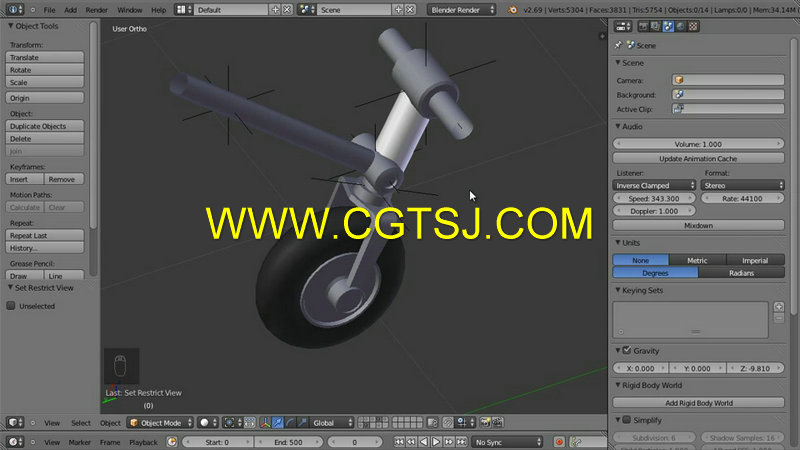Enable the translate manipulator arrow
This screenshot has height=450, width=800.
point(278,422)
